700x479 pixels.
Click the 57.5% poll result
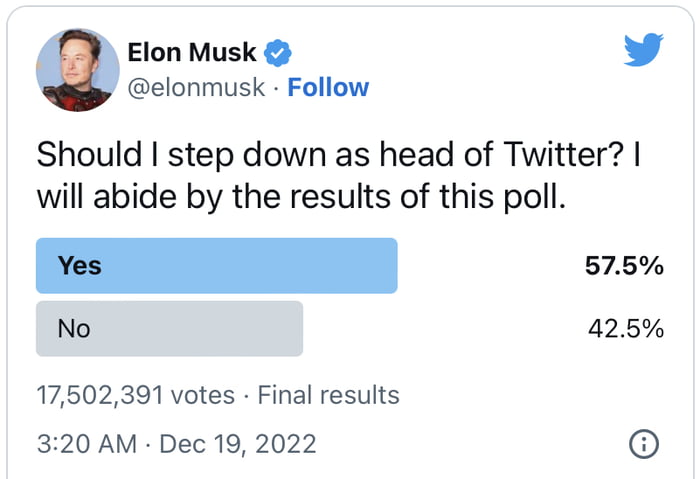pos(624,266)
